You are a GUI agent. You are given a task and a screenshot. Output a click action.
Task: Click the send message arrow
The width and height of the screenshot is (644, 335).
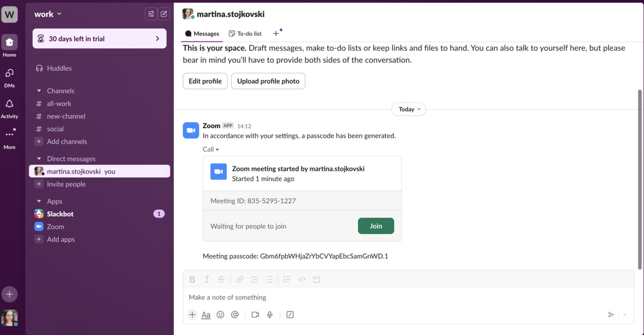tap(611, 315)
